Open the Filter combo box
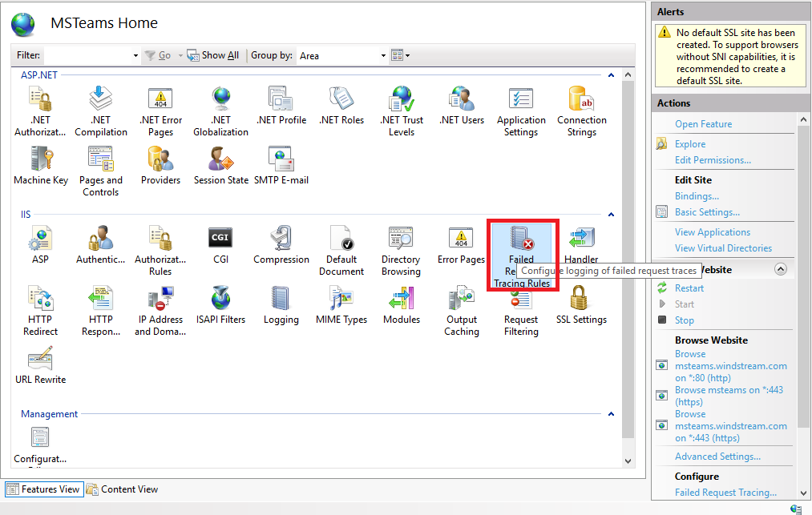The height and width of the screenshot is (515, 812). [92, 55]
